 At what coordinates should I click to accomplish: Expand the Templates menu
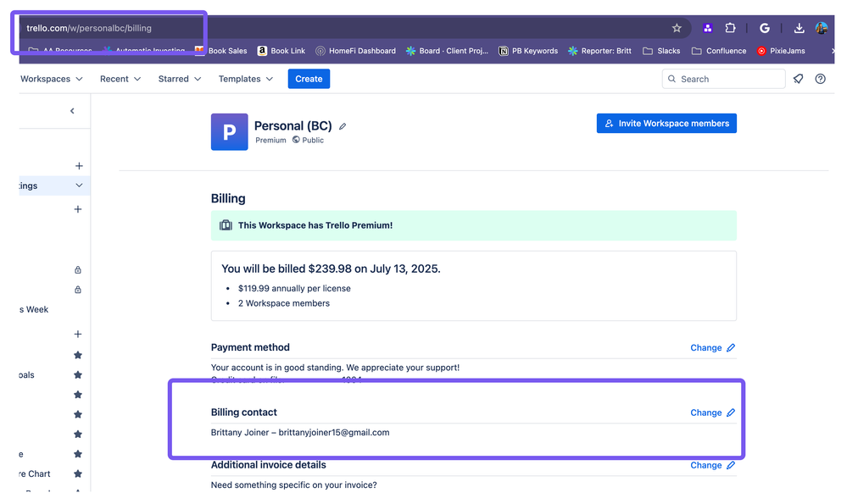coord(246,79)
